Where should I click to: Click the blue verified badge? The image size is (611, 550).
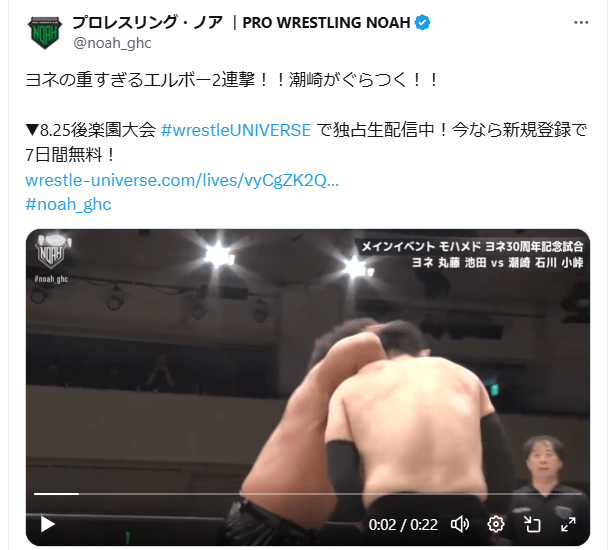tap(422, 23)
